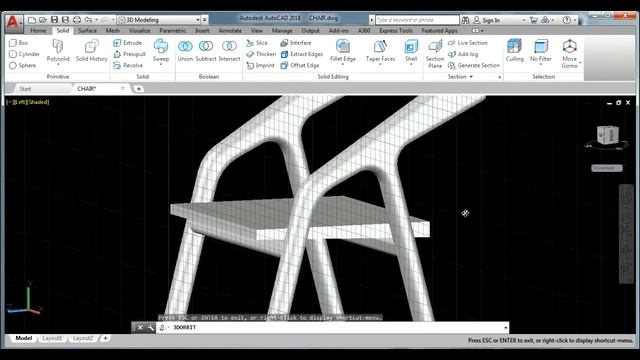Close the command line with X button

pyautogui.click(x=140, y=327)
